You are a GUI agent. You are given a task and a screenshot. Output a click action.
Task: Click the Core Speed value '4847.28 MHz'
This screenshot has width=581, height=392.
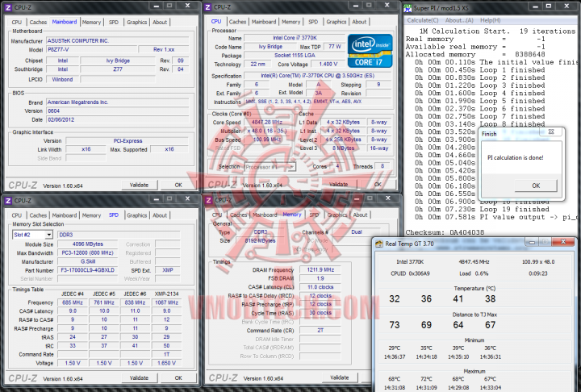267,122
